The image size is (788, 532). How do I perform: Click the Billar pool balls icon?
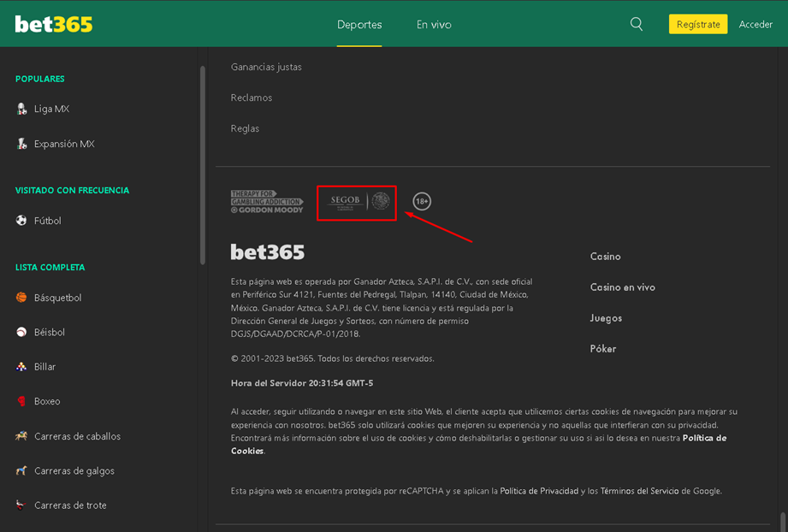point(21,367)
